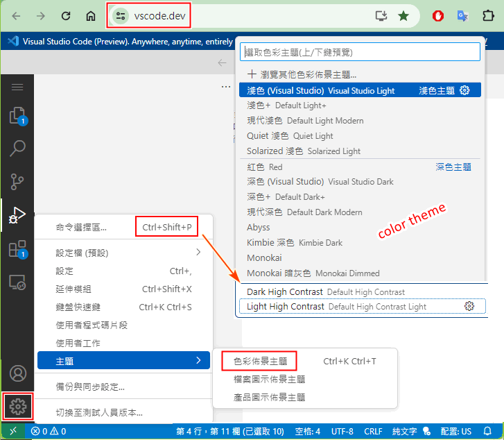Open the Search view magnifier icon
Image resolution: width=504 pixels, height=440 pixels.
point(17,148)
